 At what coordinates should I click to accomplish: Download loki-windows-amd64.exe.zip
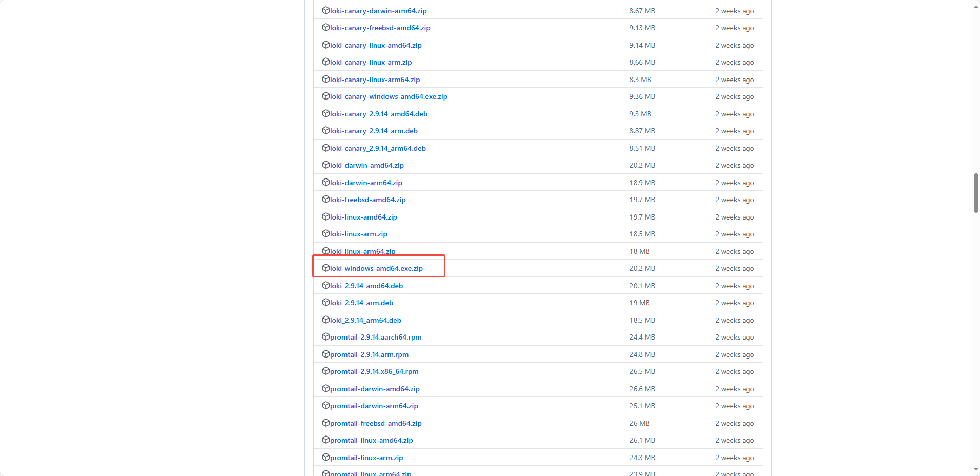376,269
